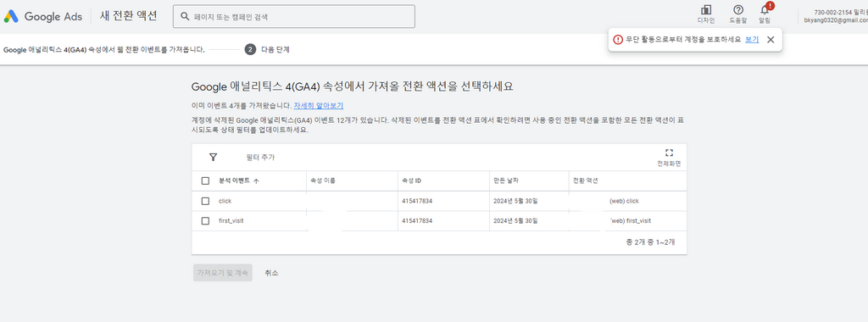This screenshot has width=868, height=322.
Task: Click the search magnifier icon
Action: point(185,17)
